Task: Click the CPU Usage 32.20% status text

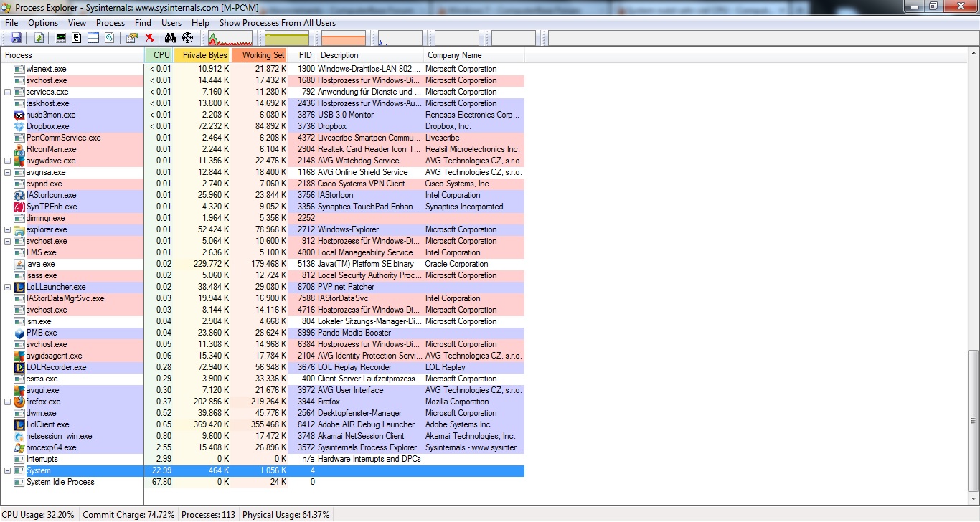Action: pos(38,515)
